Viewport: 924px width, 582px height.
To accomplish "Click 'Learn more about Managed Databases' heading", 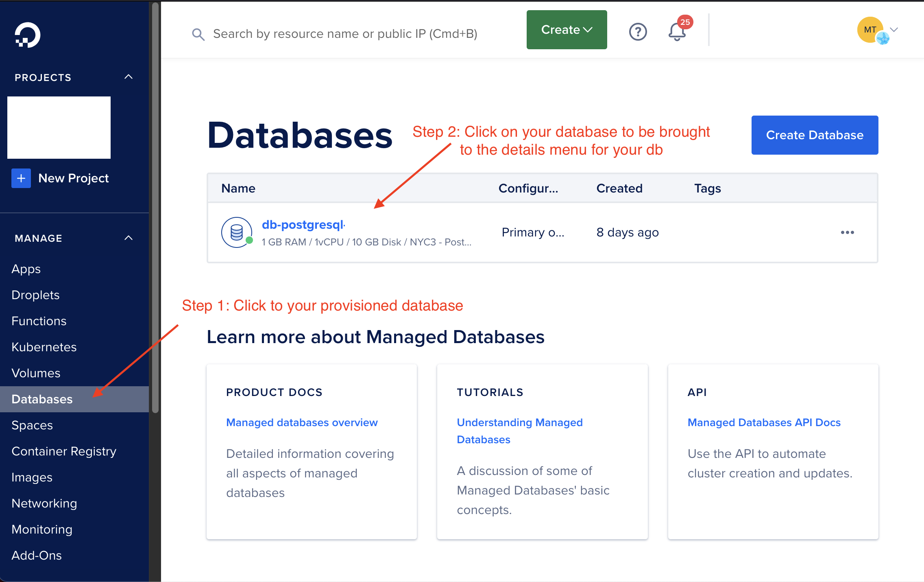I will (375, 337).
